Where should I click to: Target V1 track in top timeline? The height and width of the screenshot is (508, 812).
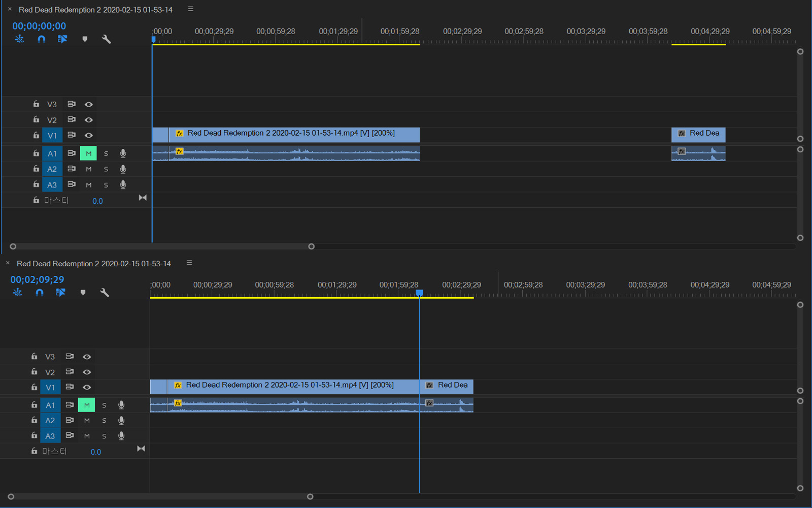pos(52,136)
